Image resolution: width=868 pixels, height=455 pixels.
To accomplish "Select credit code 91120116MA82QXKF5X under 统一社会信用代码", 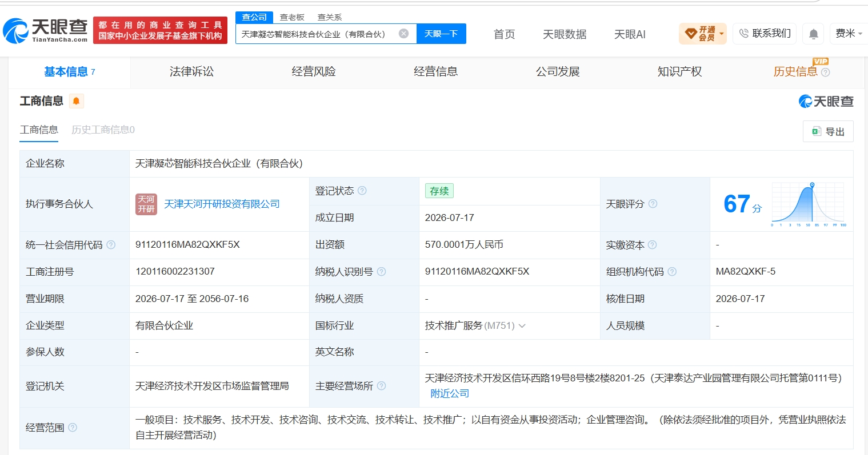I will coord(187,245).
